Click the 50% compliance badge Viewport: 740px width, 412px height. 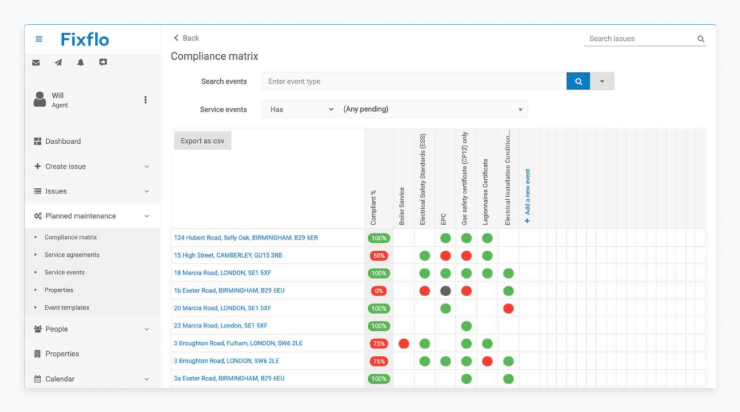pos(379,256)
